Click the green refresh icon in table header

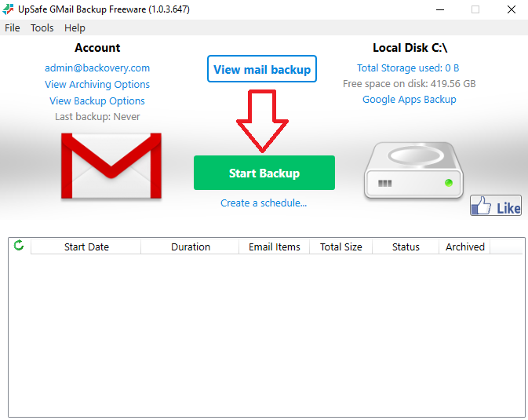(x=19, y=246)
